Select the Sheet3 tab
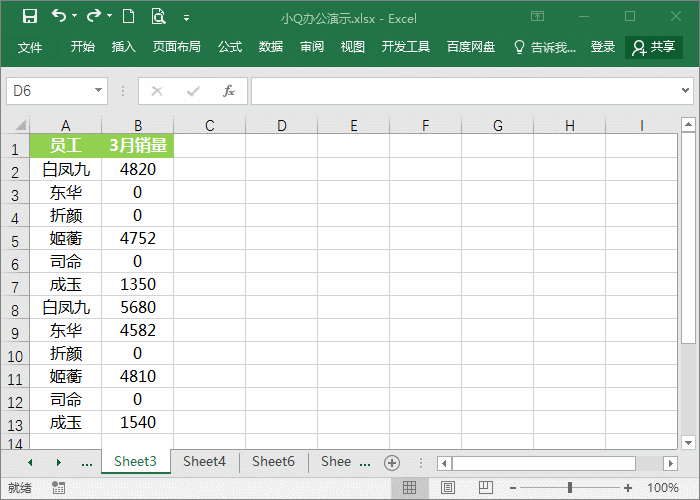The height and width of the screenshot is (500, 700). [136, 461]
